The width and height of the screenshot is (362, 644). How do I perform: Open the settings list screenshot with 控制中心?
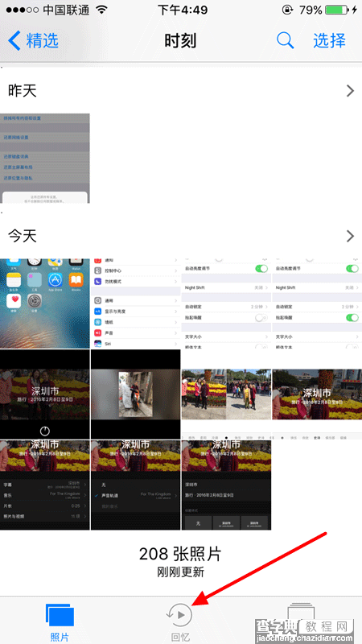click(135, 303)
